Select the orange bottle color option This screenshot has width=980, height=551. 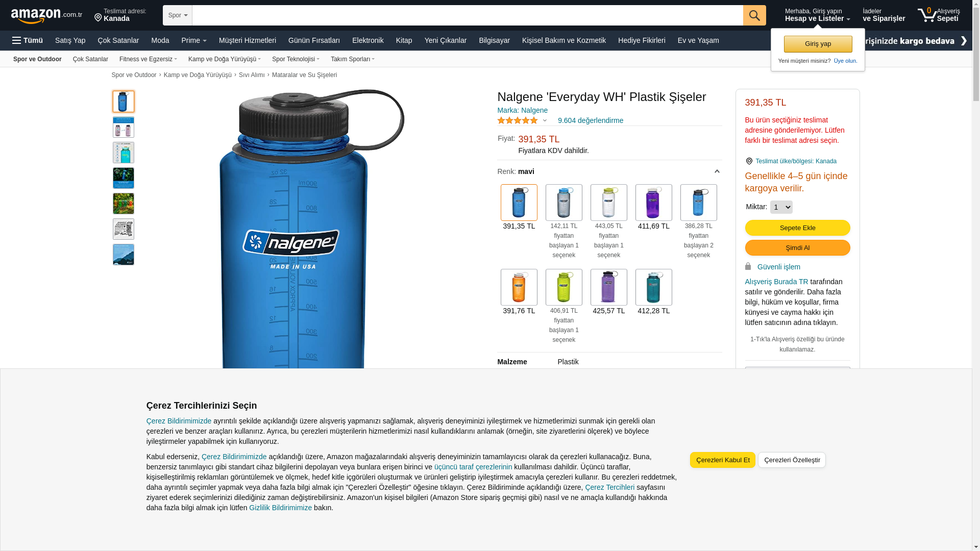(519, 287)
